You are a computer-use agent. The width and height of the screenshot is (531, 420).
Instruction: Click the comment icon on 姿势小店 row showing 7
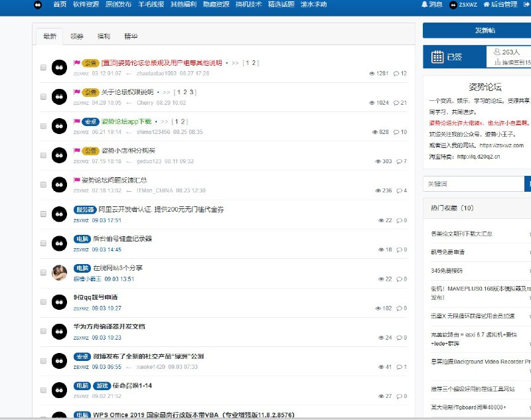point(400,161)
